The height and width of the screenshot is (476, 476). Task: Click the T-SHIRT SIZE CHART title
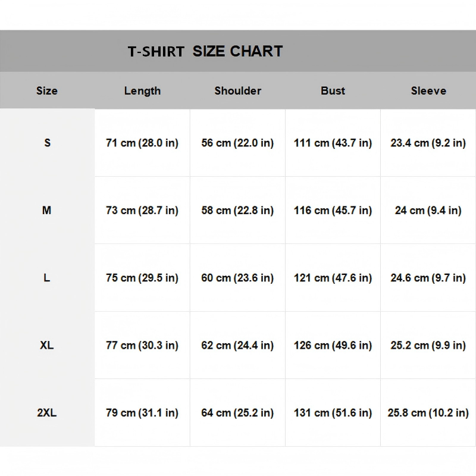click(205, 51)
